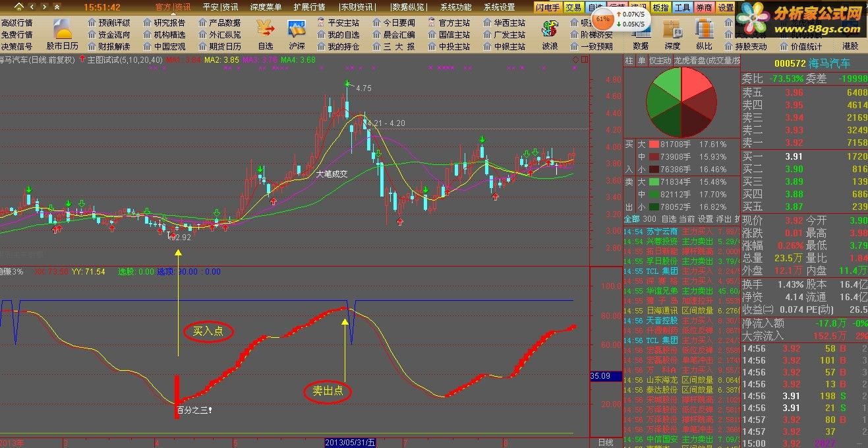This screenshot has height=448, width=868.
Task: Navigate forward with the right arrow
Action: point(44,7)
